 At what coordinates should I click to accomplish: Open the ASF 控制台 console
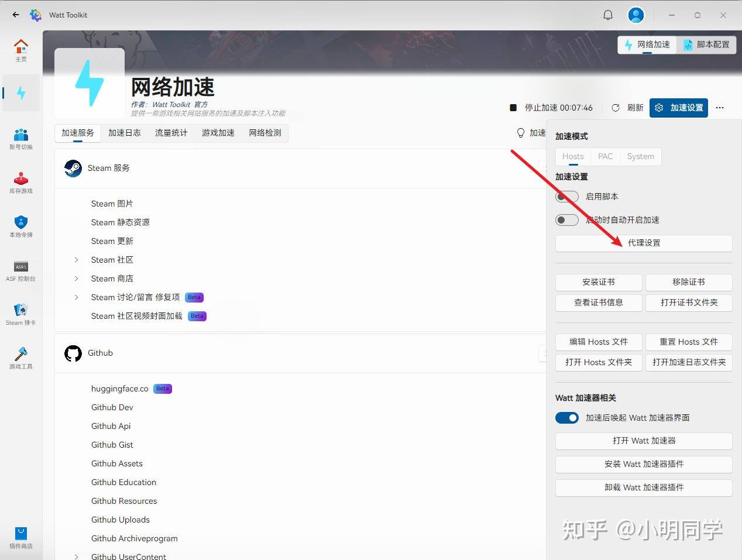21,270
